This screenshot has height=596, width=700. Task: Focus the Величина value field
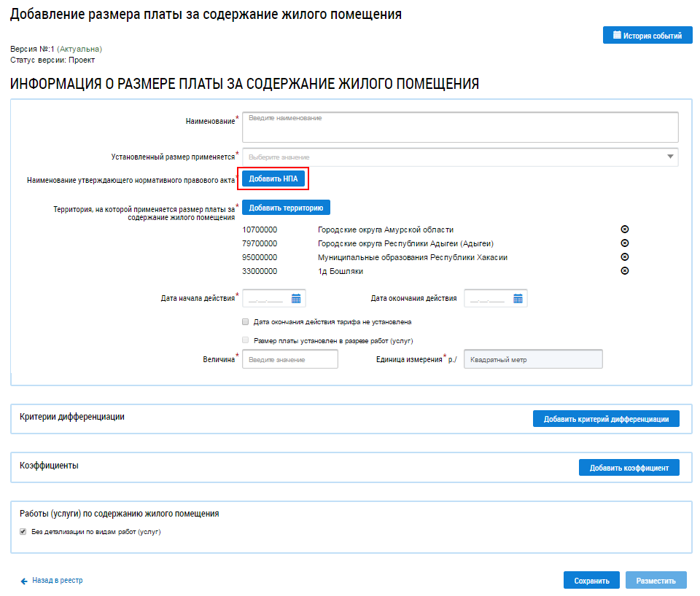[x=290, y=359]
